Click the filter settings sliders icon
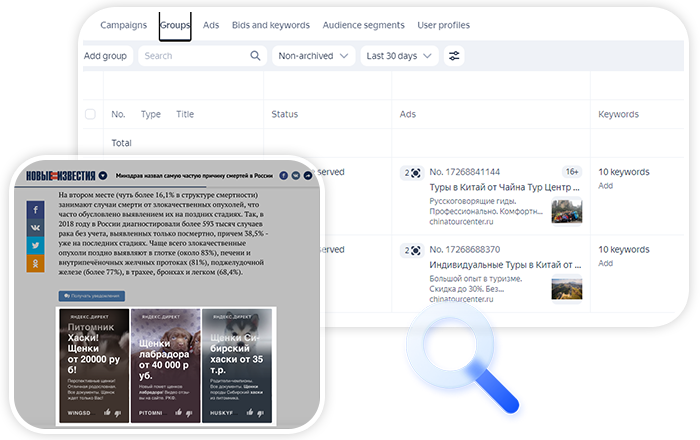 pos(455,56)
